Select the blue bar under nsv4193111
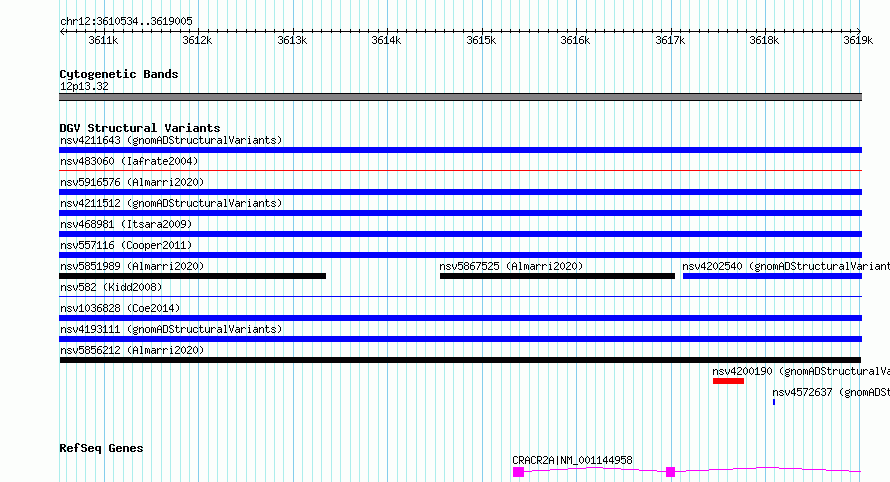The width and height of the screenshot is (890, 482). (460, 339)
